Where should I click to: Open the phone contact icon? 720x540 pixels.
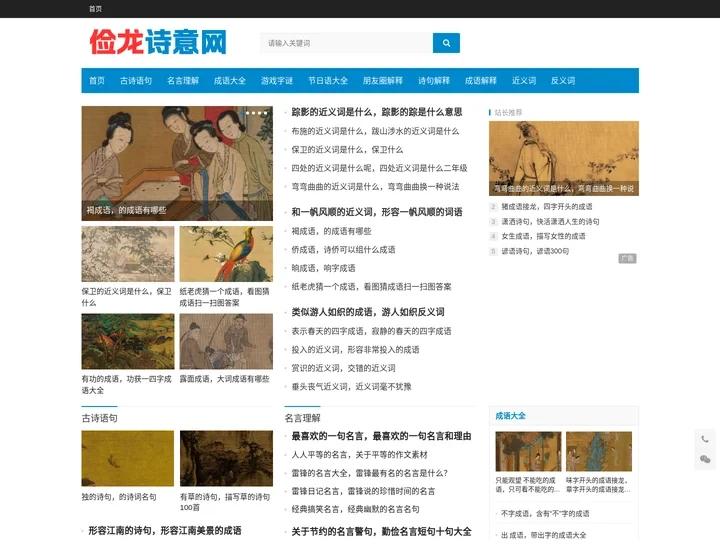[705, 439]
